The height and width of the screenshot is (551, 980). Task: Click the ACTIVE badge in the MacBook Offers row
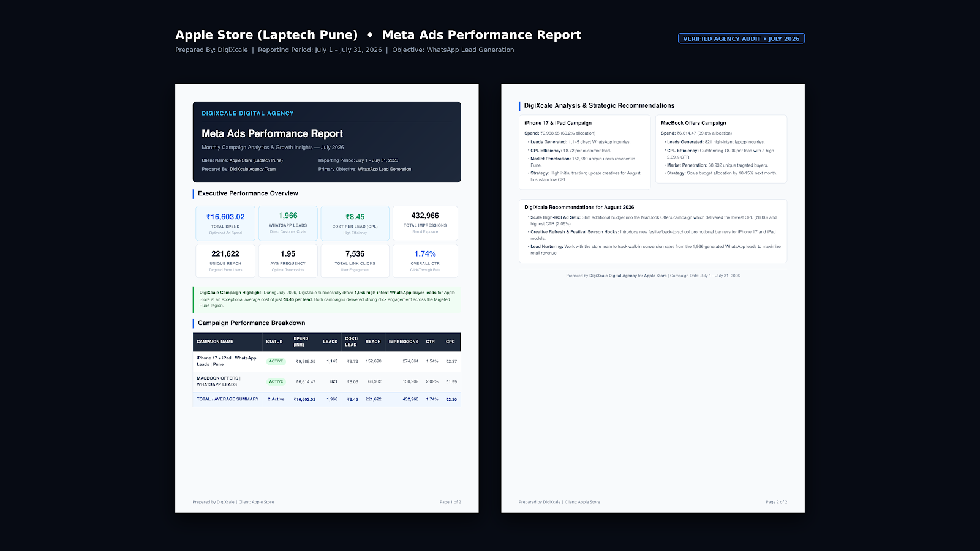(x=276, y=381)
